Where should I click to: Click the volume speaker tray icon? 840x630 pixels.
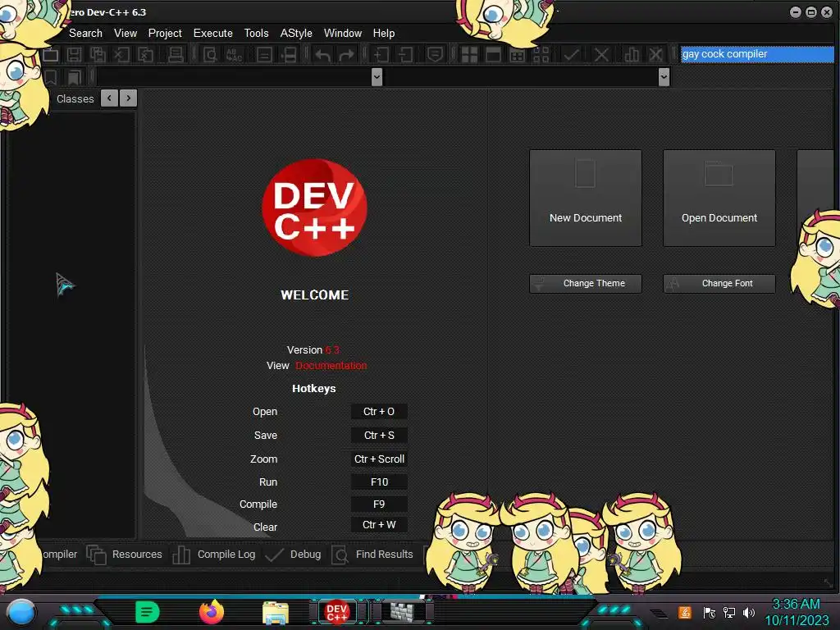tap(748, 612)
